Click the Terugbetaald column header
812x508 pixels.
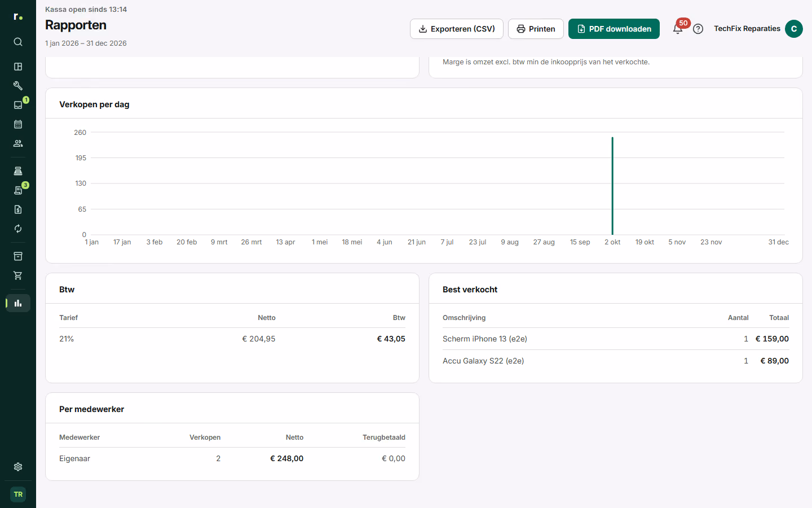pyautogui.click(x=384, y=437)
